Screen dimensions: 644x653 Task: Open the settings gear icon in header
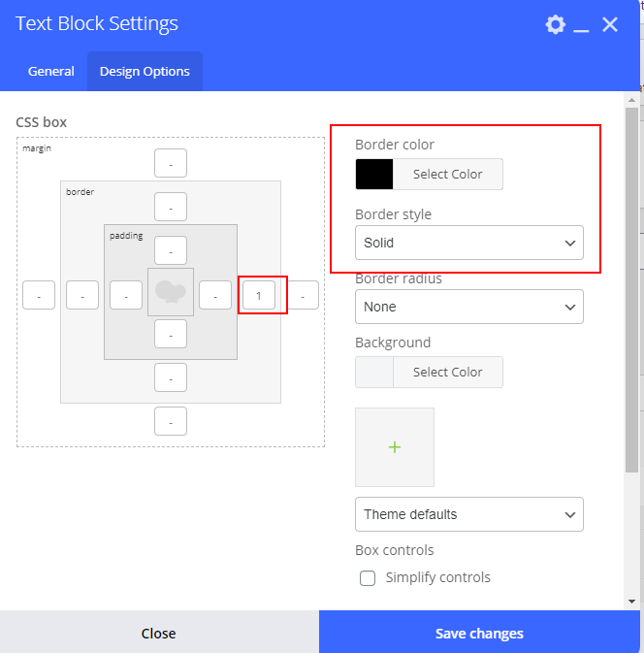click(556, 24)
